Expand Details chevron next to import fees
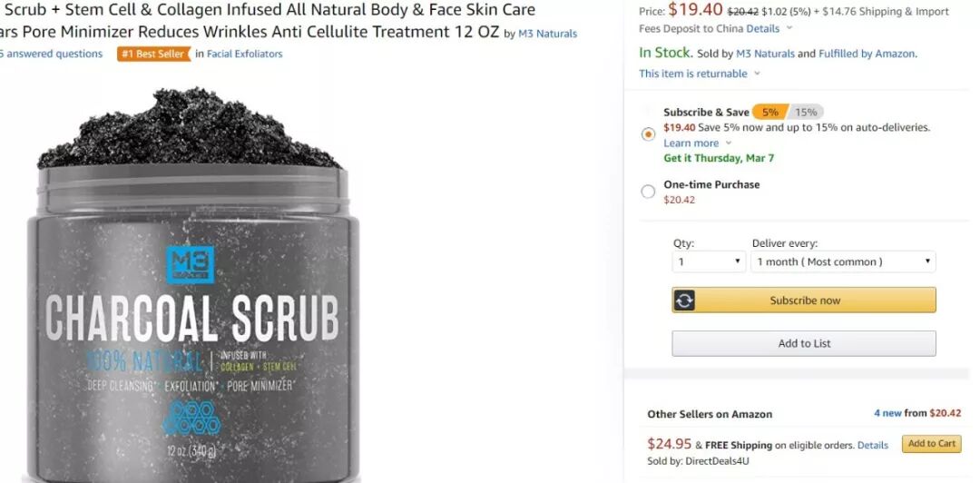The height and width of the screenshot is (483, 980). tap(789, 28)
